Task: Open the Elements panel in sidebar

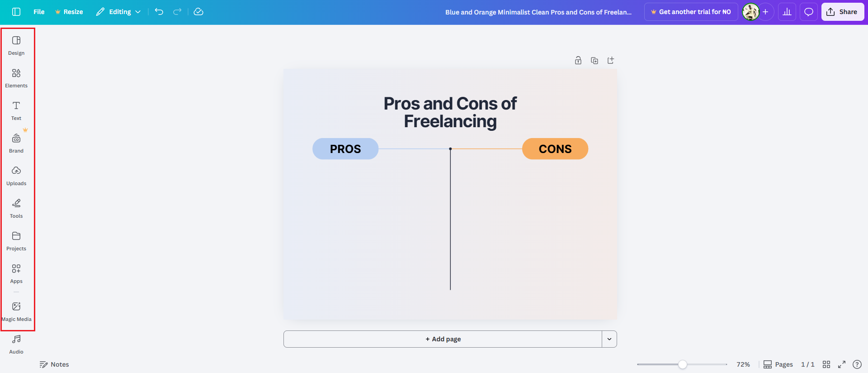Action: pyautogui.click(x=16, y=78)
